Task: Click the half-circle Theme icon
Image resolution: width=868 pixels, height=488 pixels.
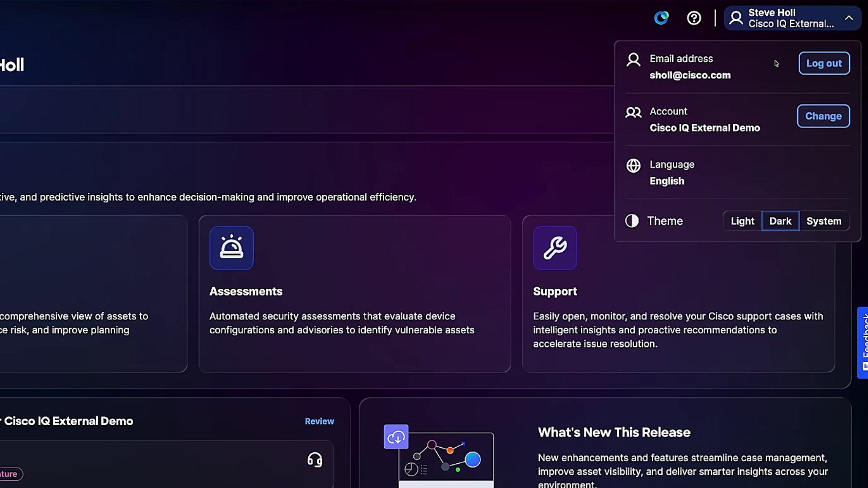Action: pyautogui.click(x=632, y=221)
